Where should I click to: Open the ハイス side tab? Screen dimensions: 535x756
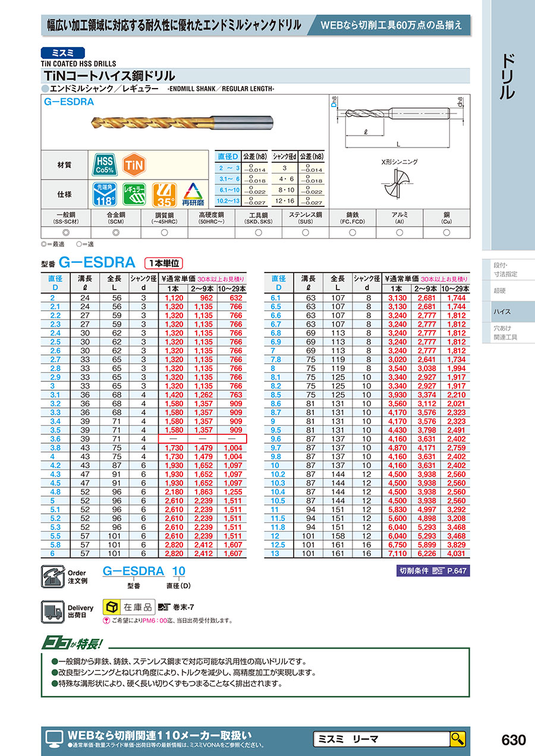click(x=508, y=312)
